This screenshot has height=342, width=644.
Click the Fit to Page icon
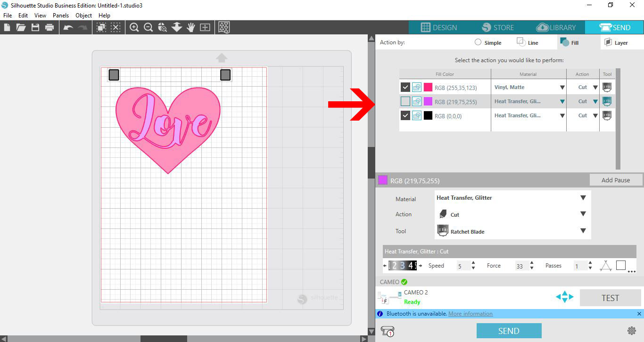tap(205, 27)
